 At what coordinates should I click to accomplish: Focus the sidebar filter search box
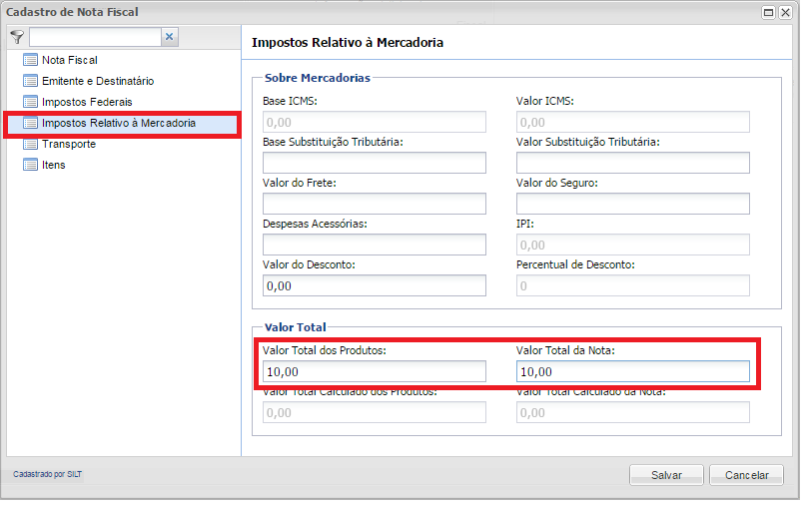tap(93, 37)
